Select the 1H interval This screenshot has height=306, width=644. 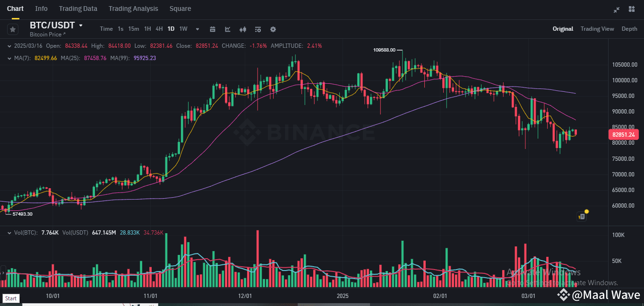click(147, 29)
